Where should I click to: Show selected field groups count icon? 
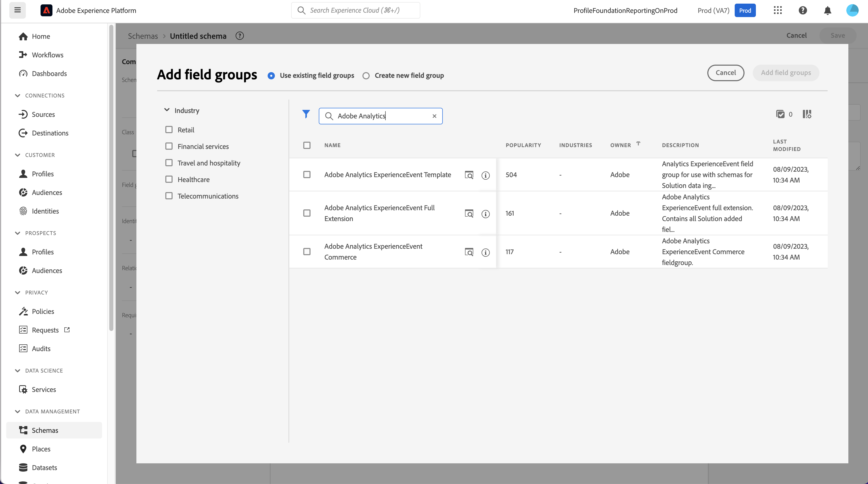click(x=780, y=114)
